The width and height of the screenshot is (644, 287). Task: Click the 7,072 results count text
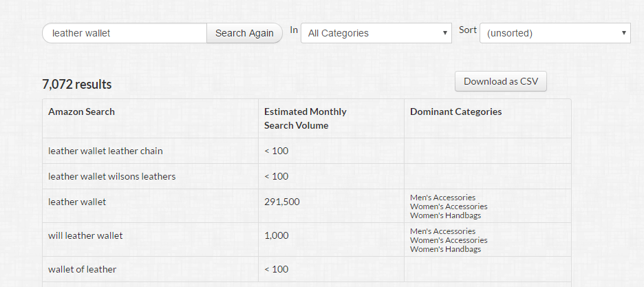(x=76, y=85)
